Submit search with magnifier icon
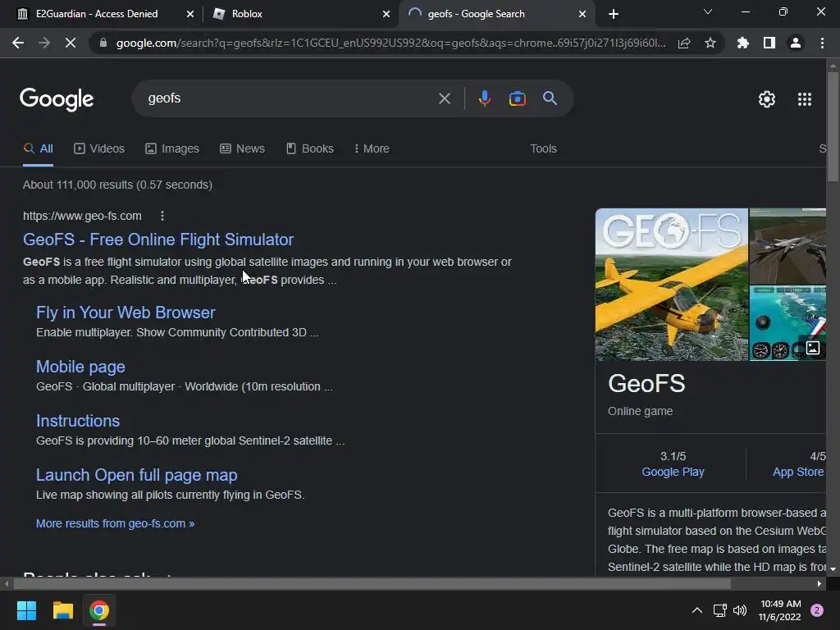Screen dimensions: 840x630 pos(550,98)
